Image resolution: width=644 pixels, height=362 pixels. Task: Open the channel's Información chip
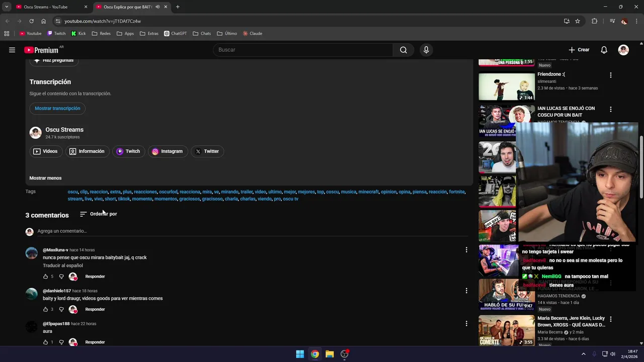(87, 151)
